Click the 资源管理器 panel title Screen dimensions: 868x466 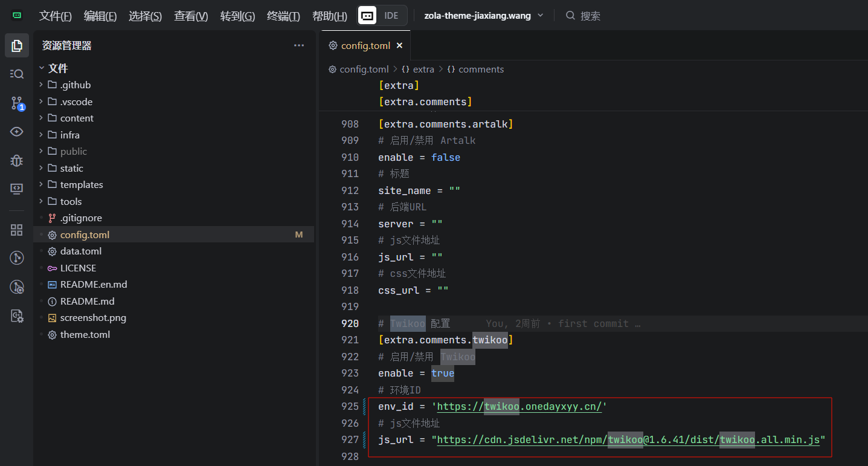[x=67, y=45]
